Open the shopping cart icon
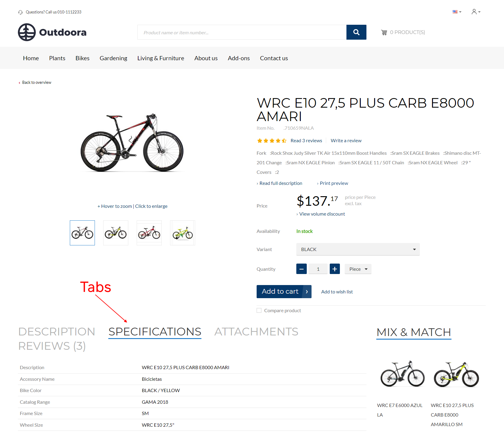Image resolution: width=504 pixels, height=438 pixels. click(384, 32)
